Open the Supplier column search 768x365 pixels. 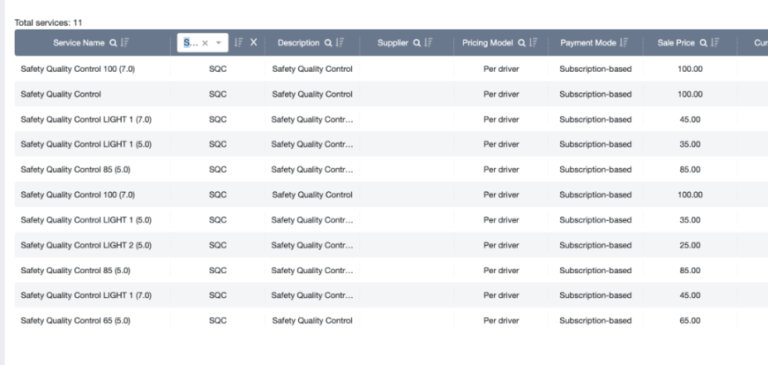(x=417, y=43)
